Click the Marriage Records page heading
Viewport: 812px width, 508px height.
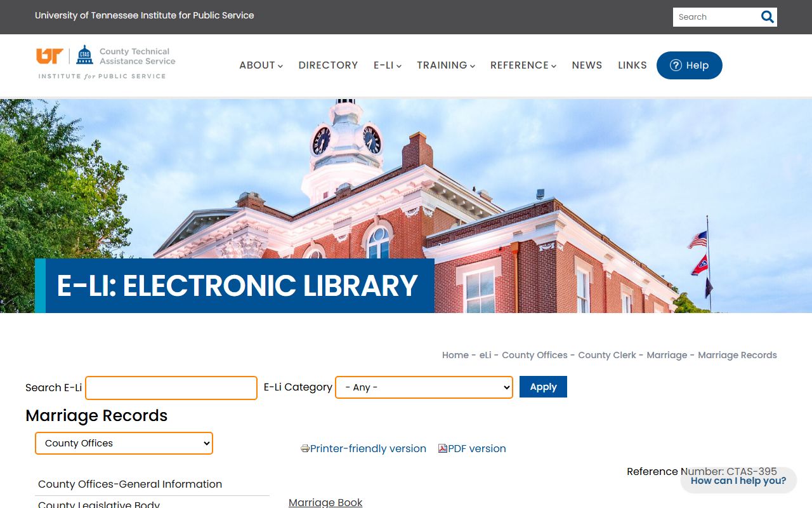pos(96,416)
